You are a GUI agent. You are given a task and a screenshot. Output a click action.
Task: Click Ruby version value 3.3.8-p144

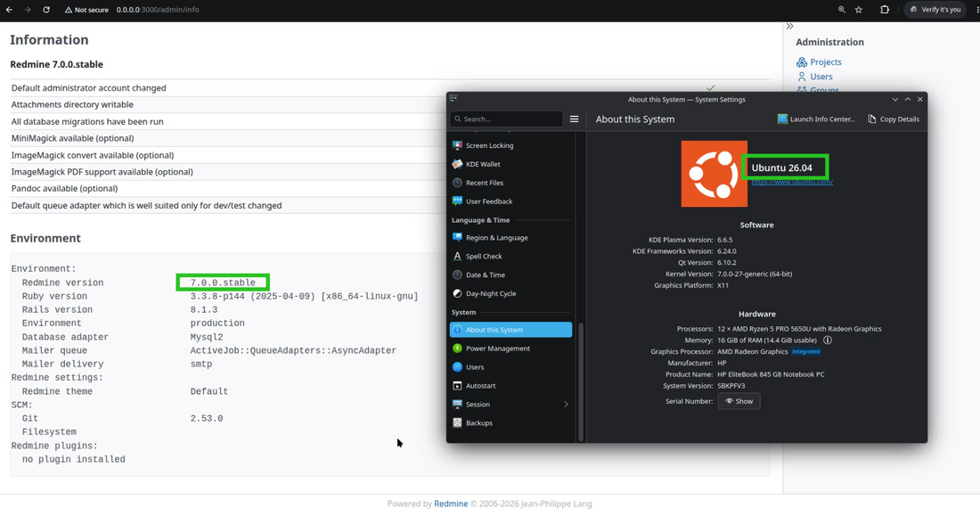click(304, 296)
